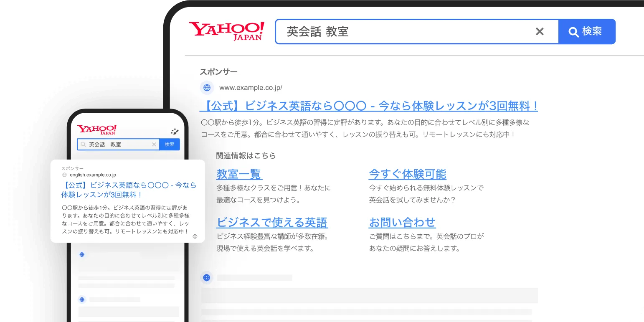Click the globe icon beside www.example.co.jp
This screenshot has height=322, width=644.
tap(206, 88)
